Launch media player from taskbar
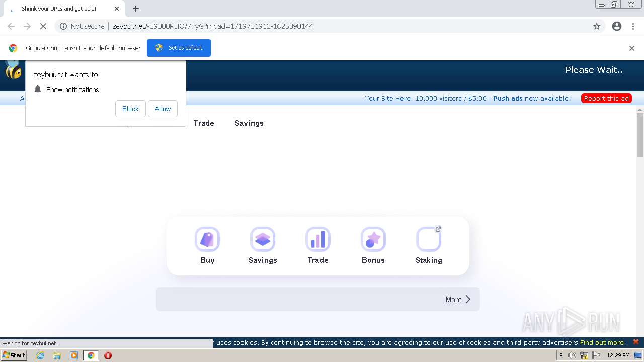Image resolution: width=644 pixels, height=362 pixels. pyautogui.click(x=74, y=355)
